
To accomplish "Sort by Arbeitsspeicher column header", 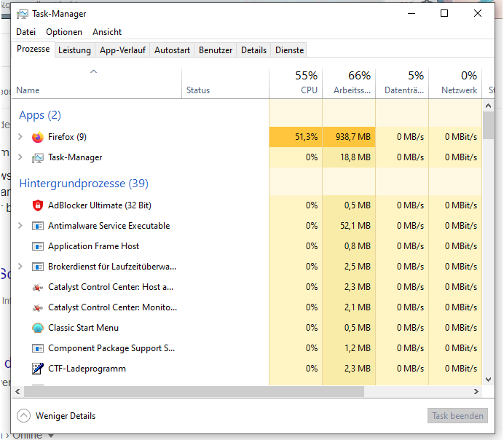I will (x=349, y=82).
